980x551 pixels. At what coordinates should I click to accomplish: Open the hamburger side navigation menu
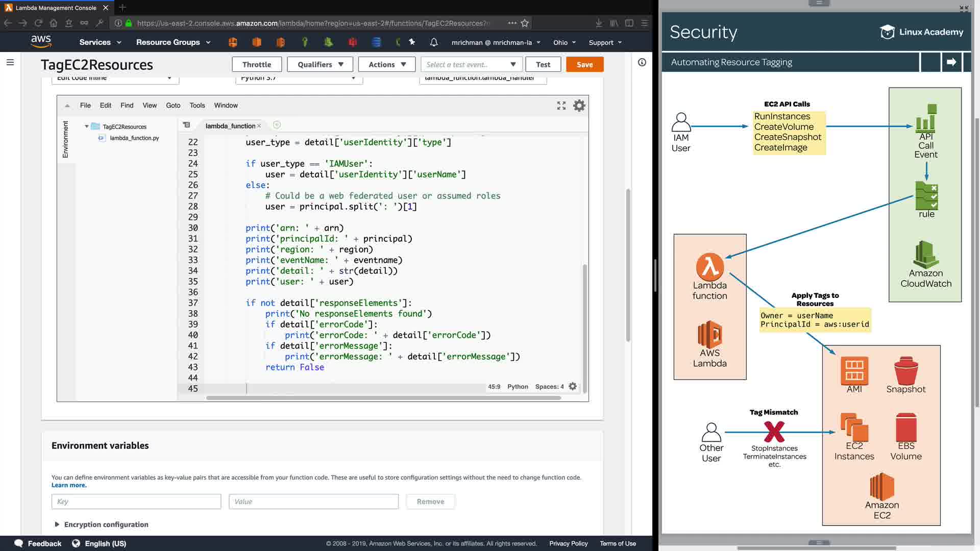tap(10, 62)
